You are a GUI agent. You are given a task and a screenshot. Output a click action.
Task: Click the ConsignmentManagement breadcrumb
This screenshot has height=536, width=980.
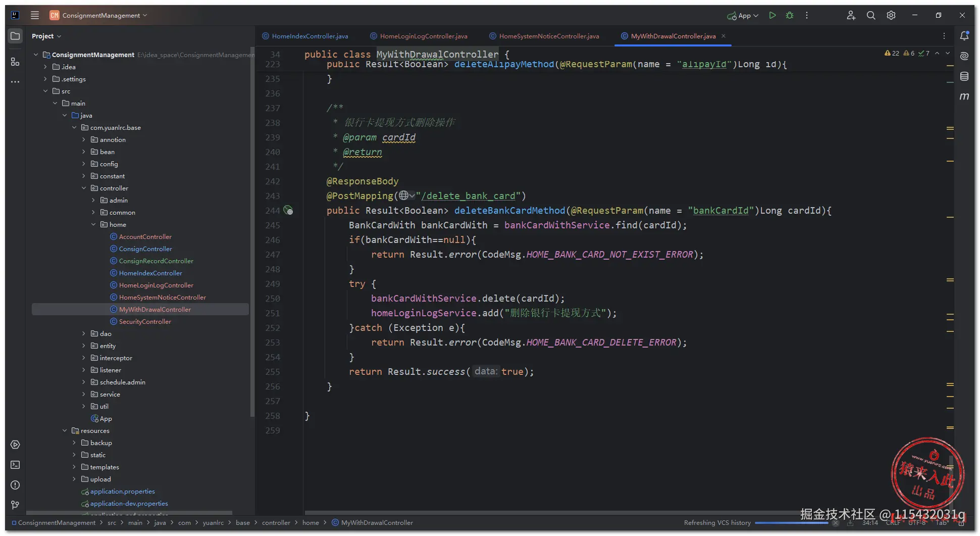pyautogui.click(x=54, y=523)
